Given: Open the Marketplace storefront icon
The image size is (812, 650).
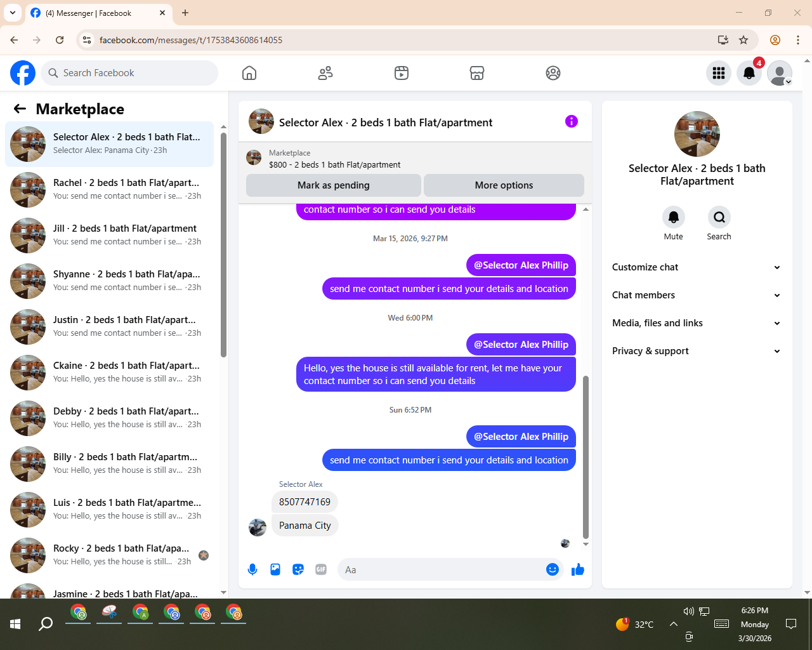Looking at the screenshot, I should click(477, 73).
